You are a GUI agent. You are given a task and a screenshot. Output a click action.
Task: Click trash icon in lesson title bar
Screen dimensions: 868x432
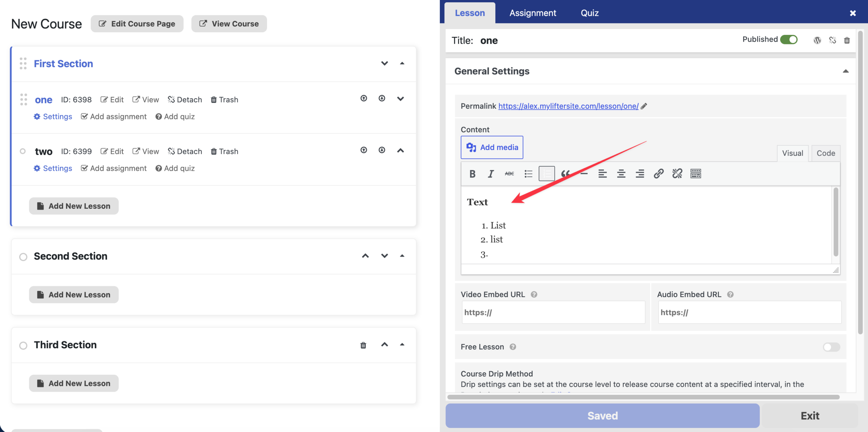847,40
